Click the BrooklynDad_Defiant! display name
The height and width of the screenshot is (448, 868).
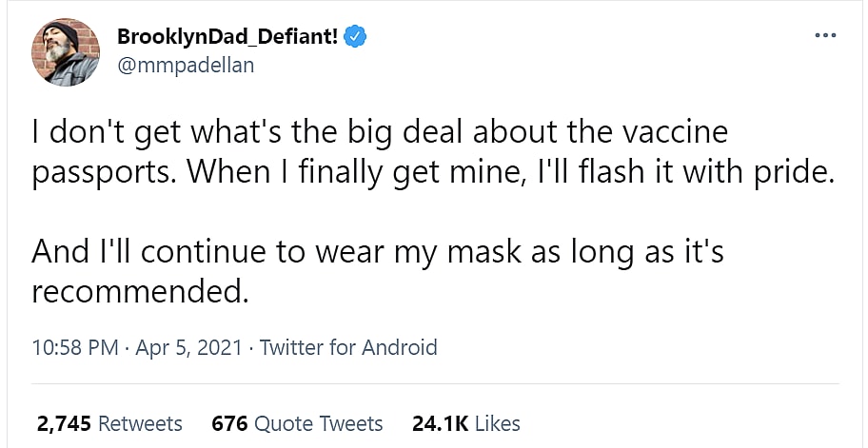click(227, 37)
